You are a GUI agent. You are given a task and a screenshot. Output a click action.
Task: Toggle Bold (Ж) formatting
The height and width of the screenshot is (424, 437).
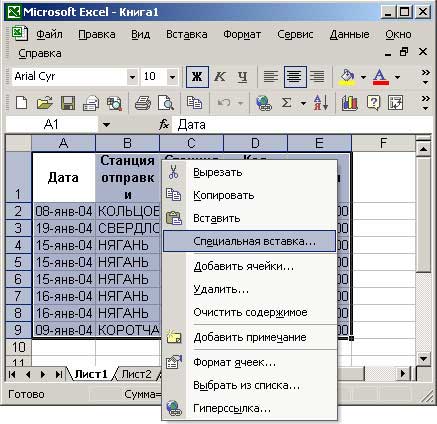pos(197,77)
